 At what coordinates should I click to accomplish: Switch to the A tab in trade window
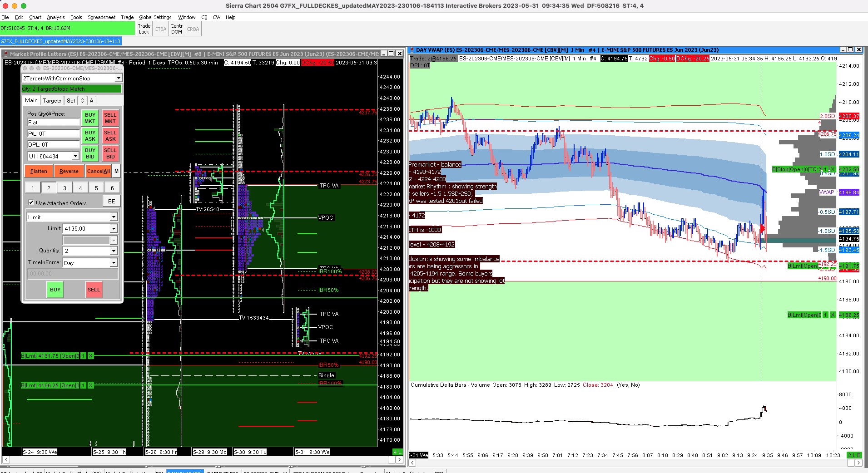click(x=91, y=101)
